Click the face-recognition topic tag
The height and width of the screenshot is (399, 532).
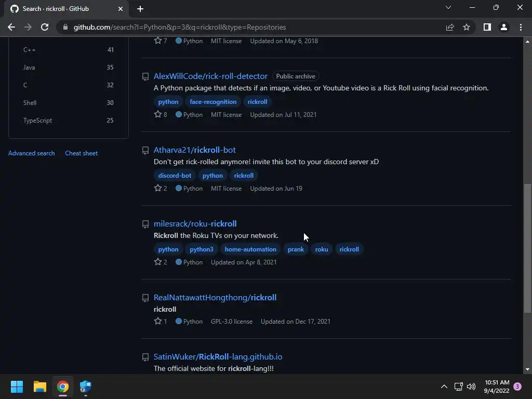pyautogui.click(x=213, y=102)
